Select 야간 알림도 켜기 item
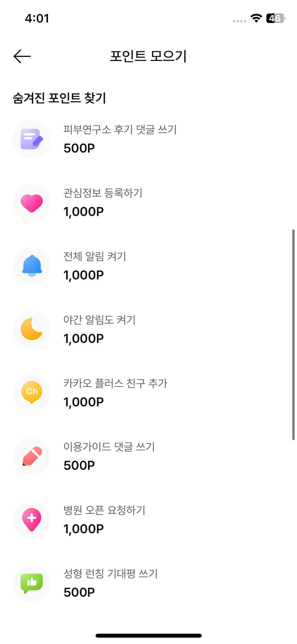Viewport: 297px width, 644px height. click(x=148, y=329)
